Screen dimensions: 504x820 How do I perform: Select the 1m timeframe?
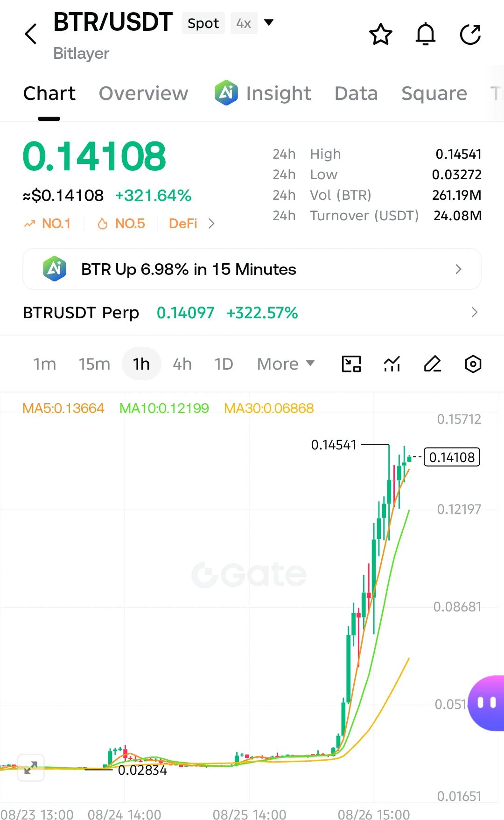[45, 364]
